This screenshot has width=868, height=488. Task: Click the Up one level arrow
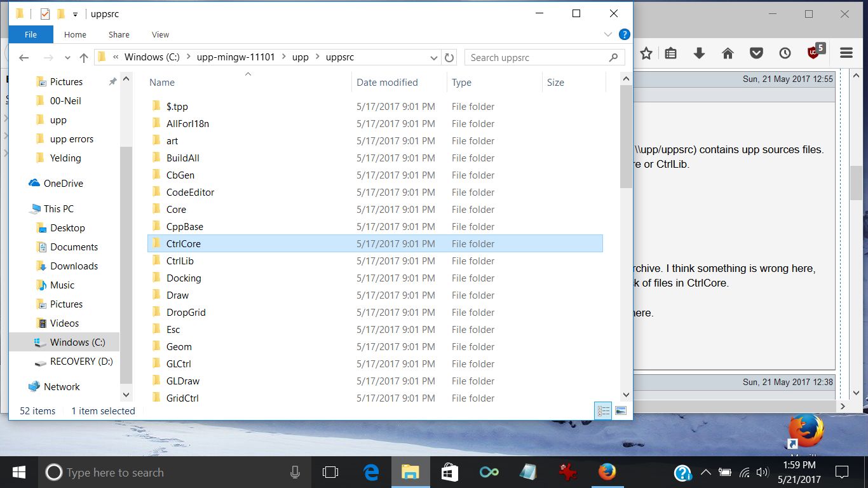click(x=83, y=58)
